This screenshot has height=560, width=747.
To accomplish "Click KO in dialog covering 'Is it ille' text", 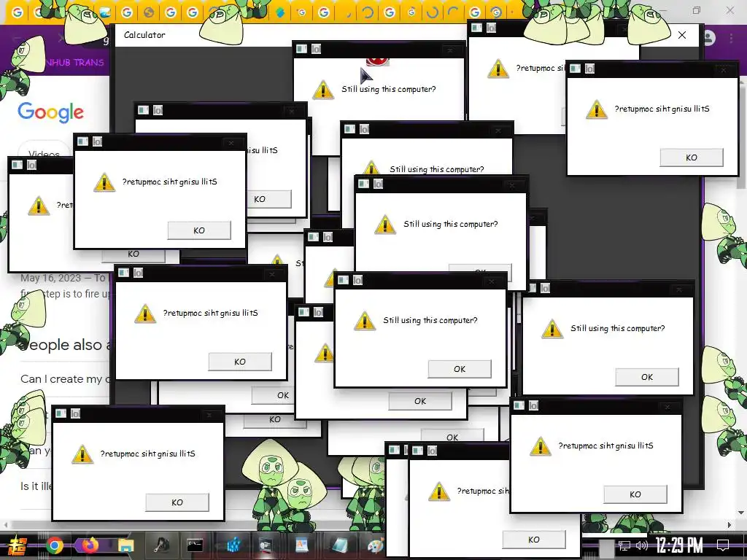I will click(x=177, y=502).
